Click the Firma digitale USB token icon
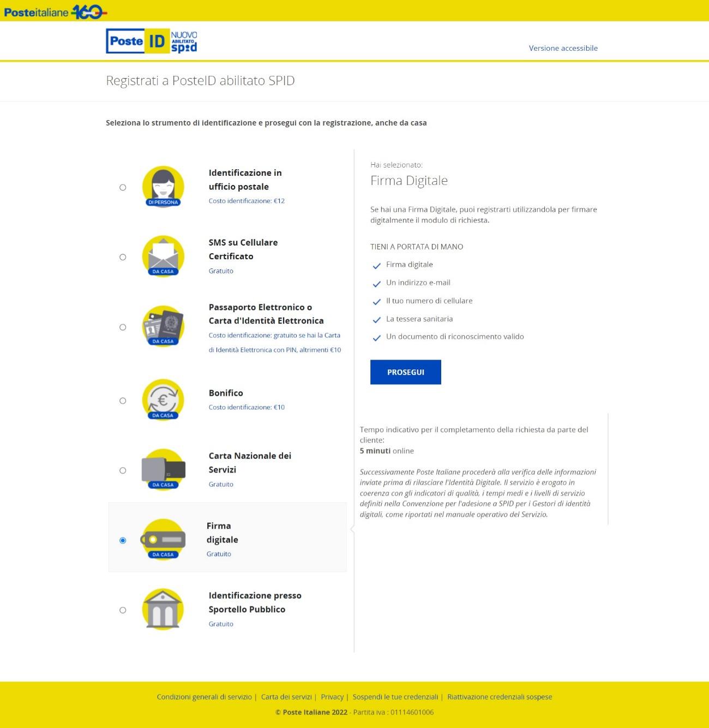The image size is (709, 728). pyautogui.click(x=163, y=540)
